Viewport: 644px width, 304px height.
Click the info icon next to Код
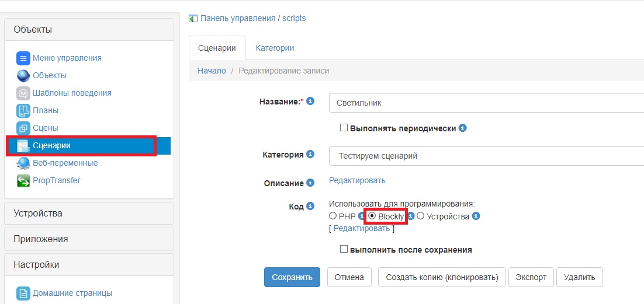[x=310, y=206]
